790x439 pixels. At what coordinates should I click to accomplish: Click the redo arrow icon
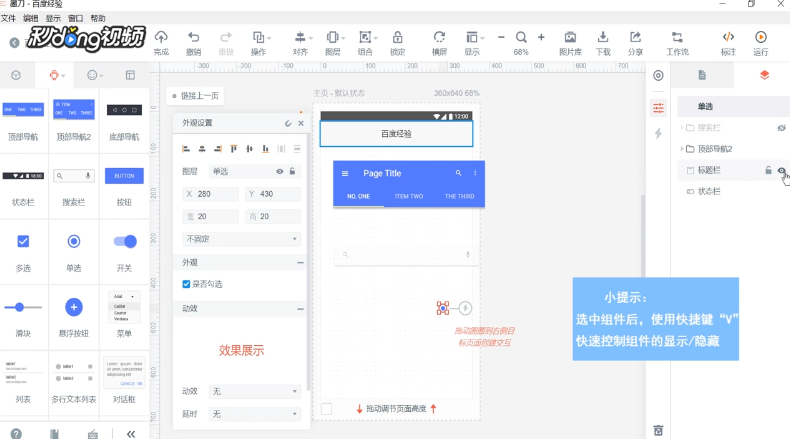point(226,37)
